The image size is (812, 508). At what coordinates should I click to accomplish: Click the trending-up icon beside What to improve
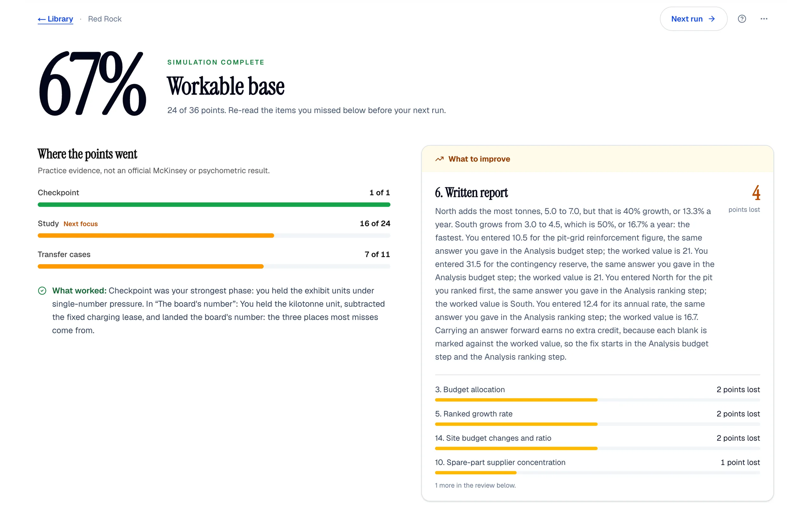point(439,159)
